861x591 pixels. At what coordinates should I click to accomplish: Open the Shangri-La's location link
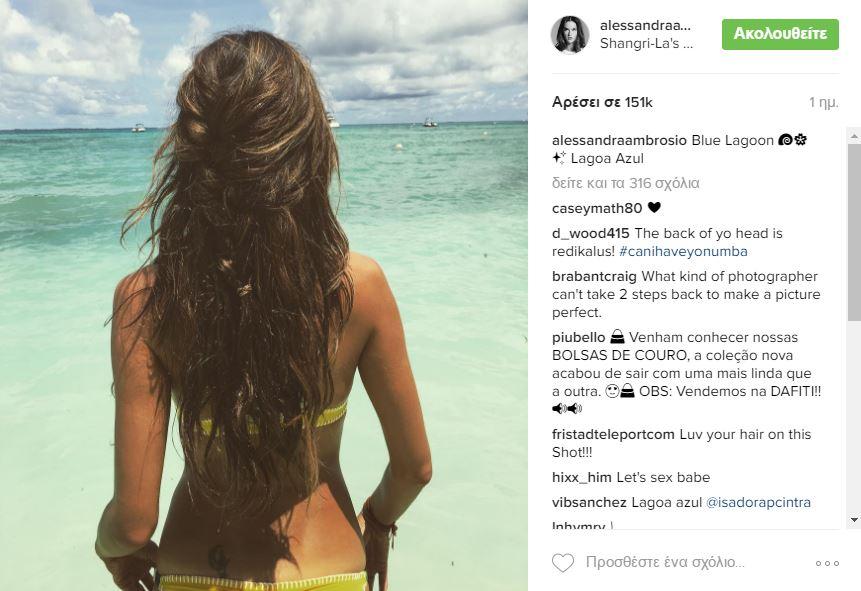[646, 43]
